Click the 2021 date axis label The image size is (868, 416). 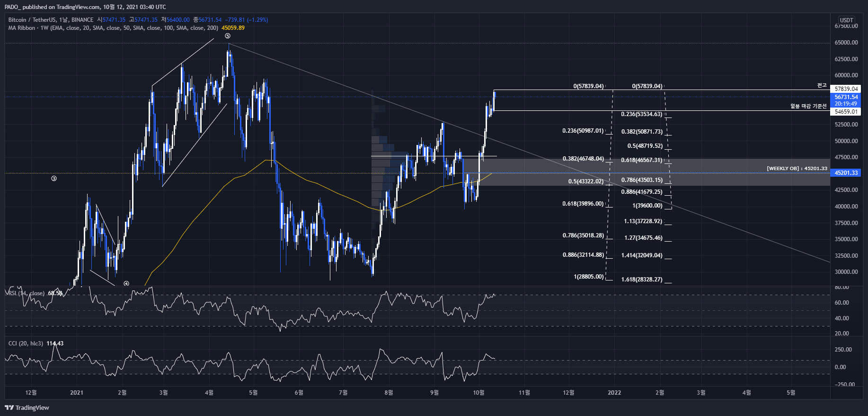(x=77, y=392)
